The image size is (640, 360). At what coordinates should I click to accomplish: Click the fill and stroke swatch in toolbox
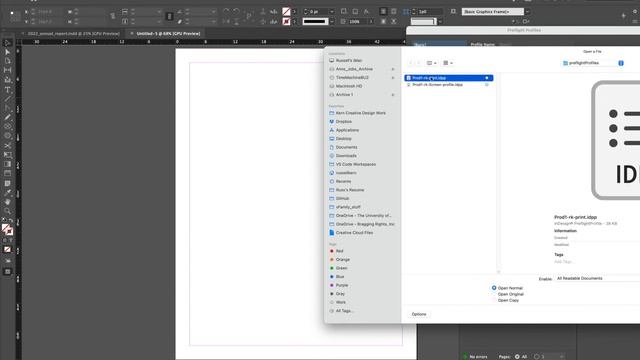click(x=7, y=230)
